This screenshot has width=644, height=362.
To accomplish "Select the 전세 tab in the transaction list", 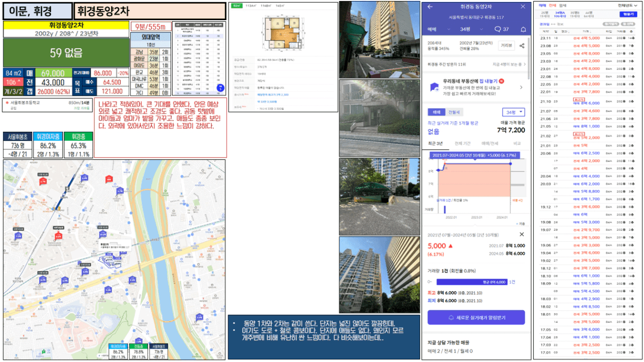I will [x=552, y=5].
